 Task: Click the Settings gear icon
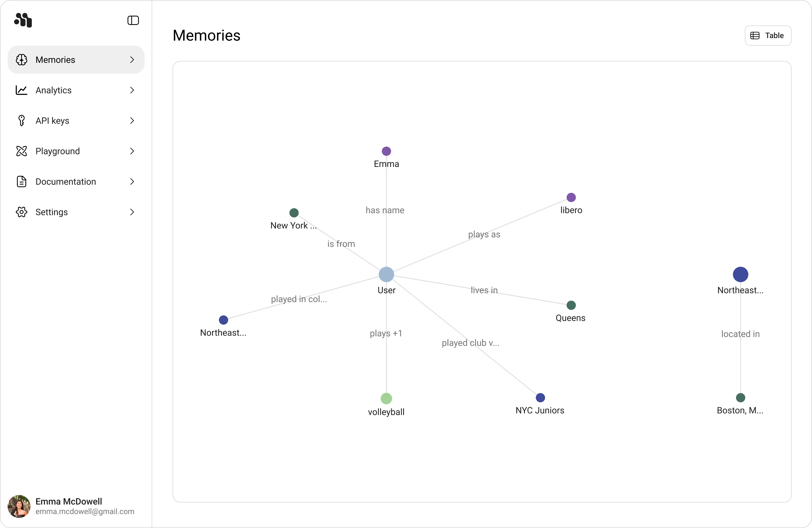click(21, 212)
